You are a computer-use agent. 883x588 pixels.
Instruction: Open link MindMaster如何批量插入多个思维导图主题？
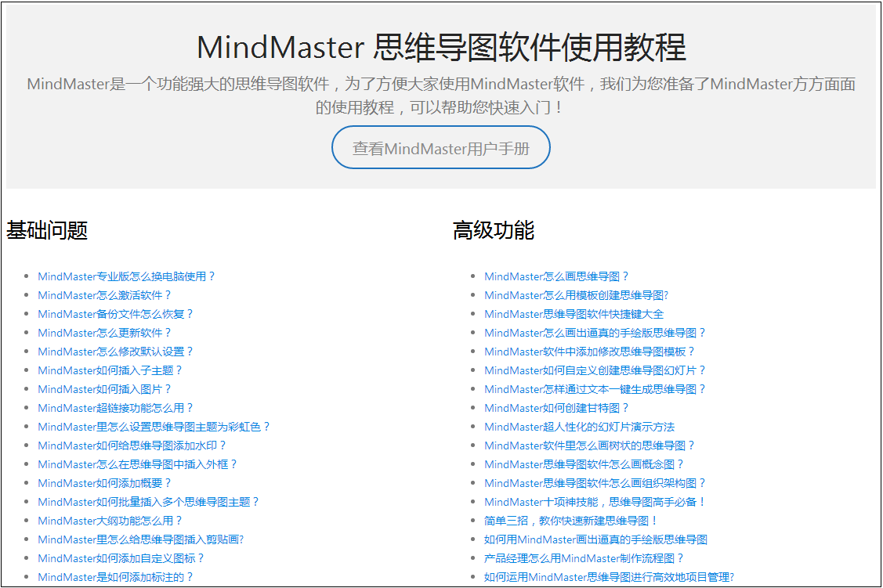point(149,502)
